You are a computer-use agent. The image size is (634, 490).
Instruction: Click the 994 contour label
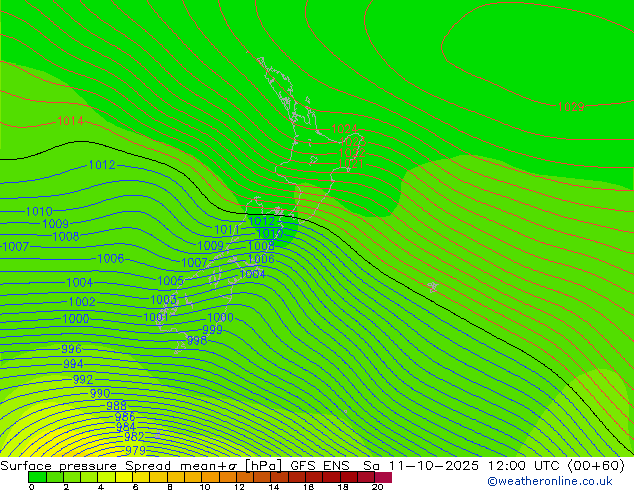coord(73,364)
